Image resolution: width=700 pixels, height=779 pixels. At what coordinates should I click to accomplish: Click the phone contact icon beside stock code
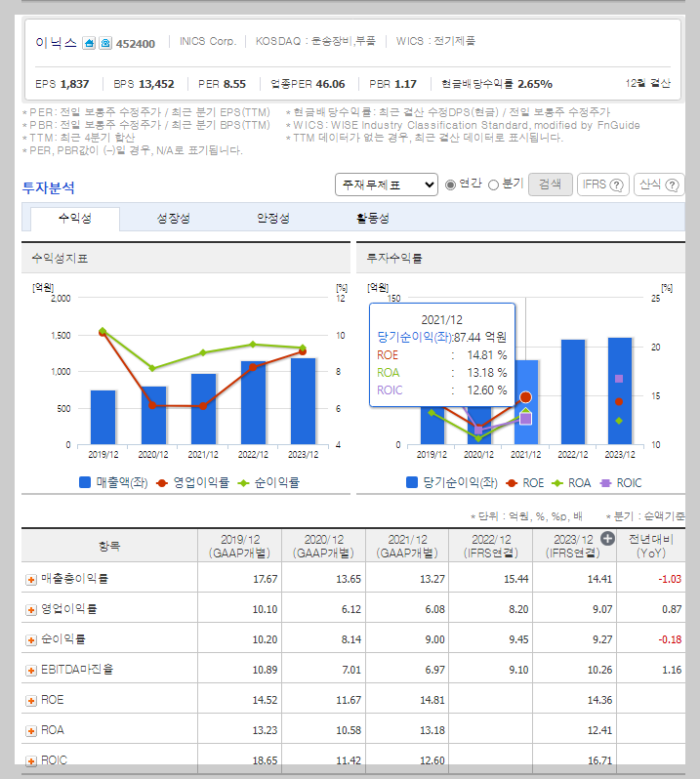point(105,43)
